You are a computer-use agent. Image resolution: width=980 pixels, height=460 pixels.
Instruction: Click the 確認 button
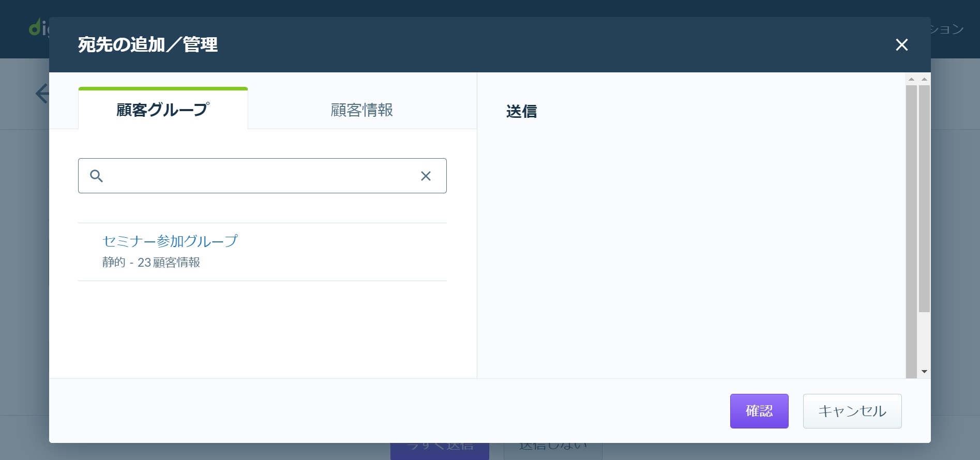(759, 411)
